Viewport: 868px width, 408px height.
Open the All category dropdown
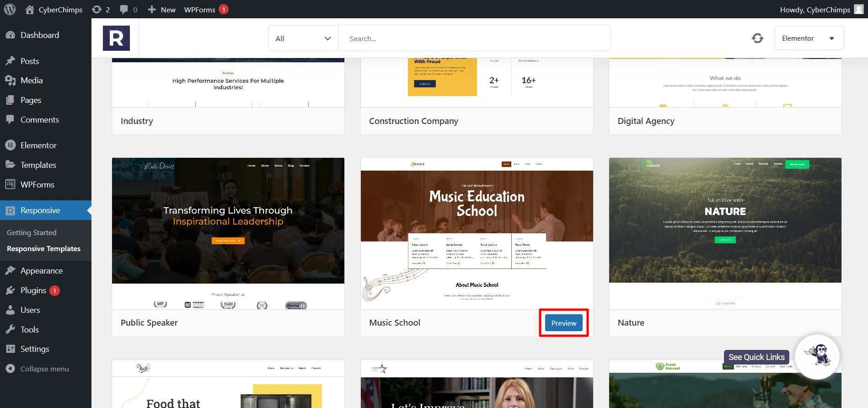(303, 38)
